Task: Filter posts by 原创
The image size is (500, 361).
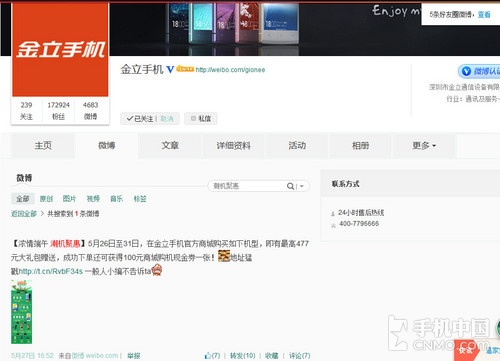Action: [x=46, y=199]
